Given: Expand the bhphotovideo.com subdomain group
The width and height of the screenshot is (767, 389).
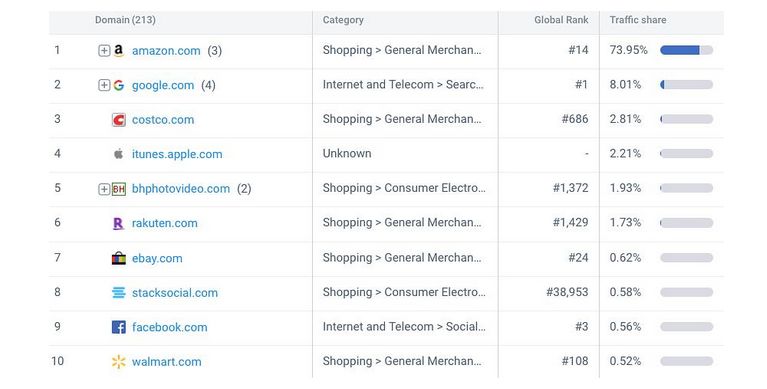Looking at the screenshot, I should 104,189.
